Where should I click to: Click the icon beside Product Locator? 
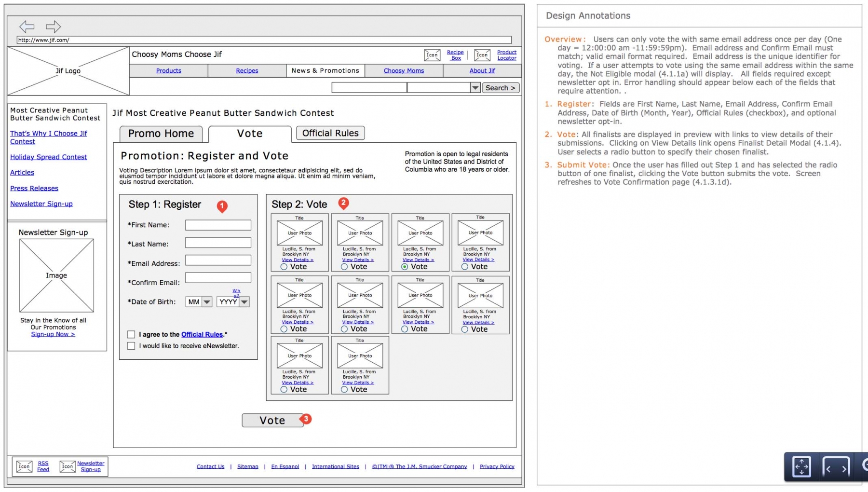point(482,55)
